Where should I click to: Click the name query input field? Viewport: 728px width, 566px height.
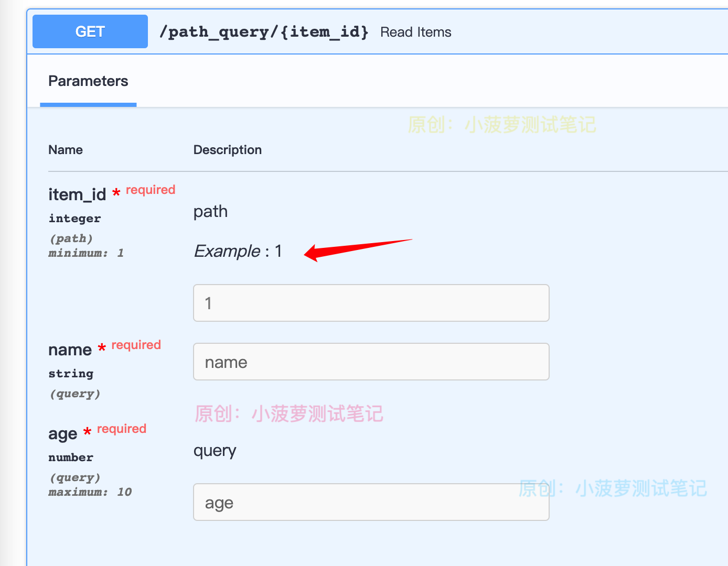[371, 362]
